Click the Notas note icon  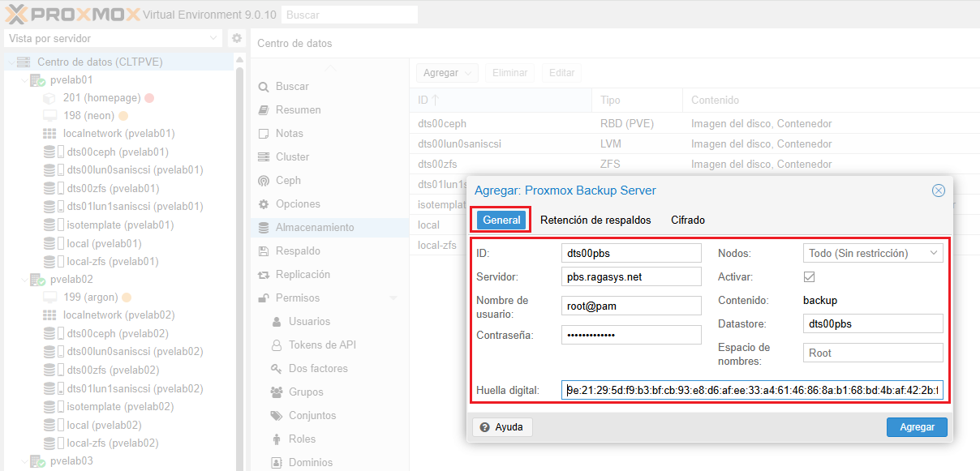(263, 134)
